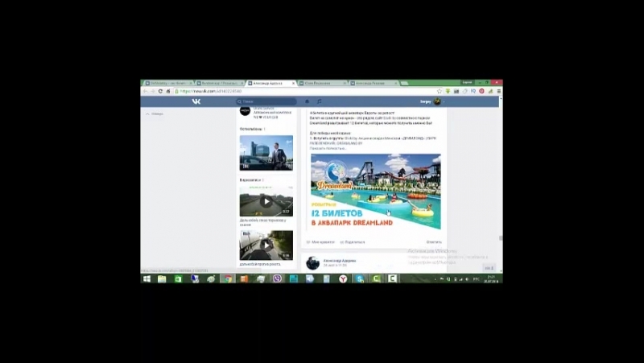Viewport: 644px width, 363px height.
Task: Click the IQ extension icon
Action: tap(473, 91)
